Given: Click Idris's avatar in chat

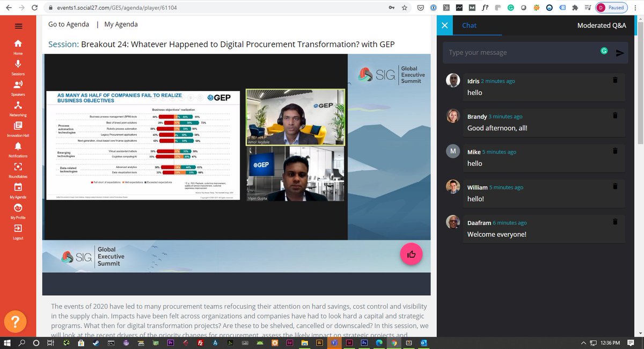Looking at the screenshot, I should [453, 80].
